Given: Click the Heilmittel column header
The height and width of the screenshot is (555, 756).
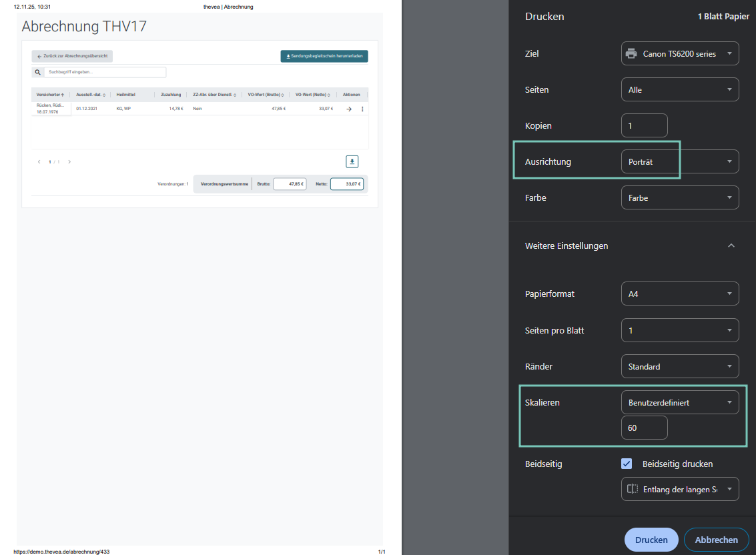Looking at the screenshot, I should click(126, 95).
